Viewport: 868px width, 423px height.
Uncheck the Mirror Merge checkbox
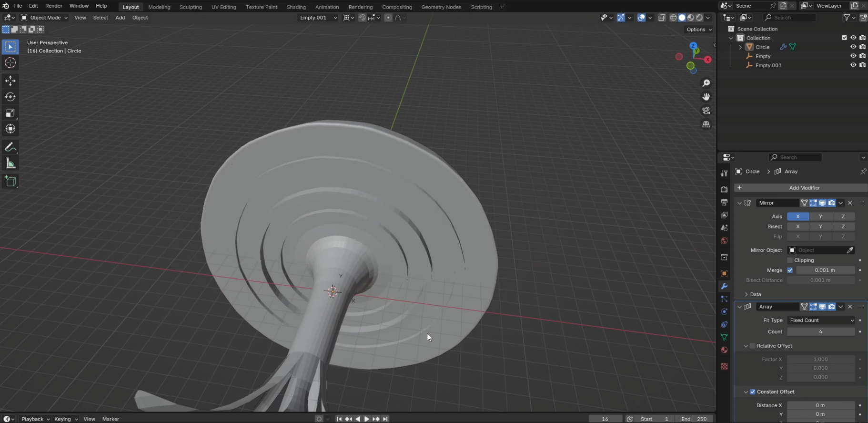tap(790, 271)
